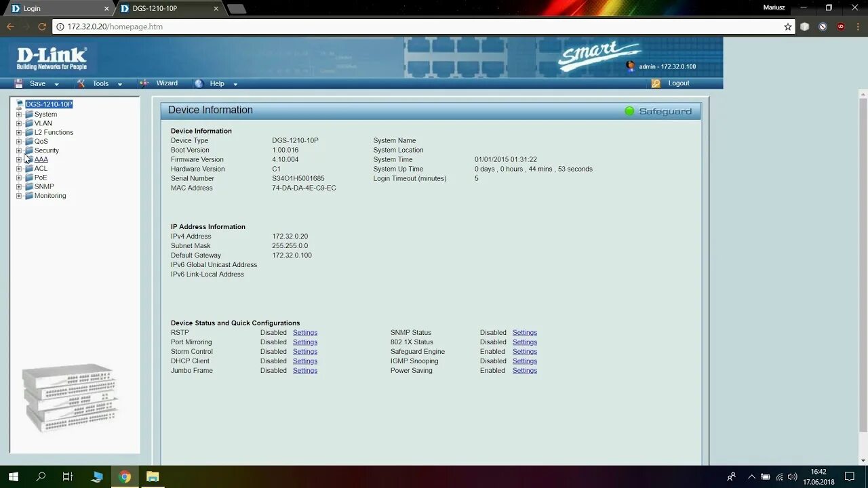The height and width of the screenshot is (488, 868).
Task: Open the Tools dropdown arrow
Action: pos(120,84)
